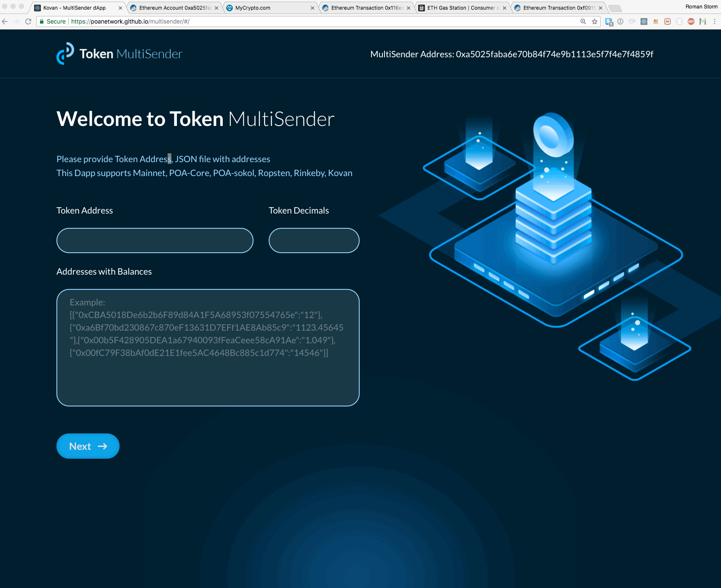Click inside the Token Address input

[155, 241]
